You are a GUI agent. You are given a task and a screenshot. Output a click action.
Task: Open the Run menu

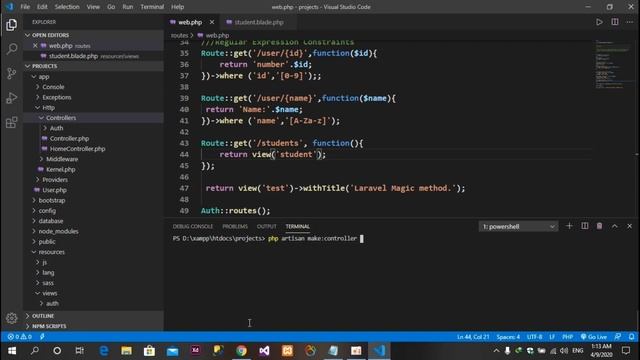tap(128, 7)
